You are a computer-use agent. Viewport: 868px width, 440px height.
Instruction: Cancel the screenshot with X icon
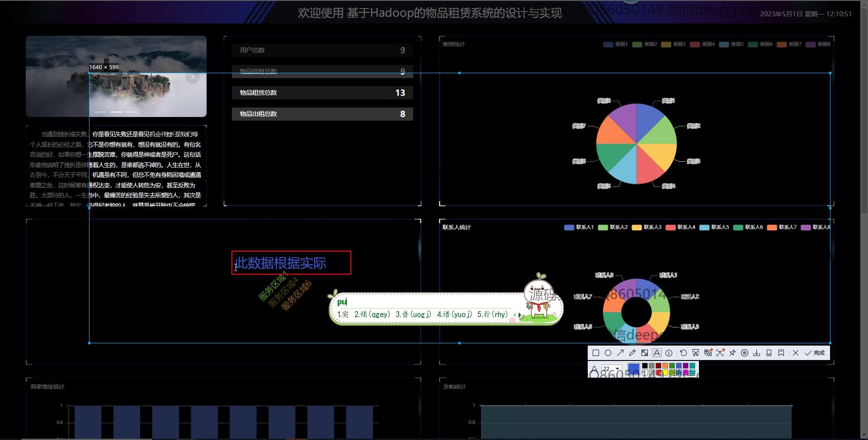point(796,353)
